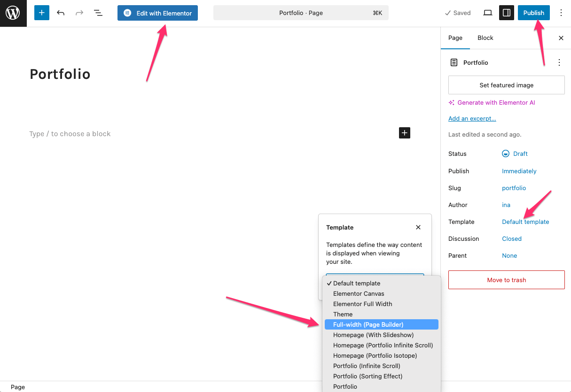Open the Portfolio page actions three-dot menu

coord(559,62)
